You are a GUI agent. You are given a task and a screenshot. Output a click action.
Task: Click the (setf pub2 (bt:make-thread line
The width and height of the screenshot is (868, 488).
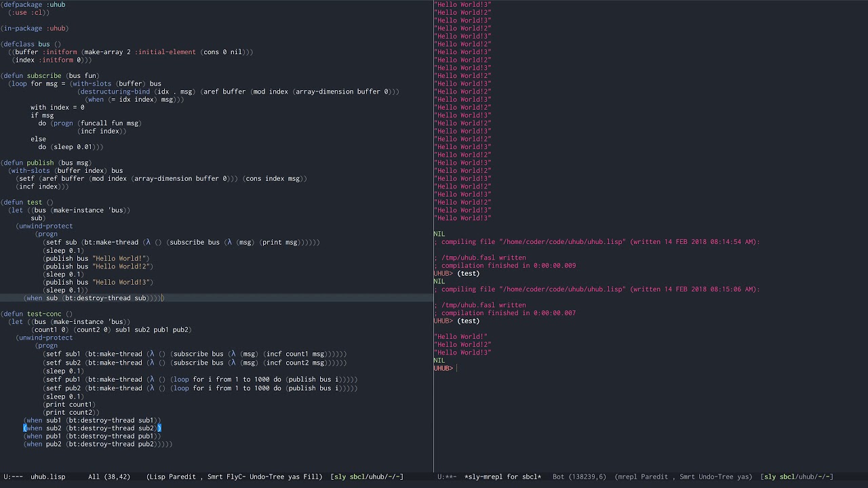click(200, 388)
